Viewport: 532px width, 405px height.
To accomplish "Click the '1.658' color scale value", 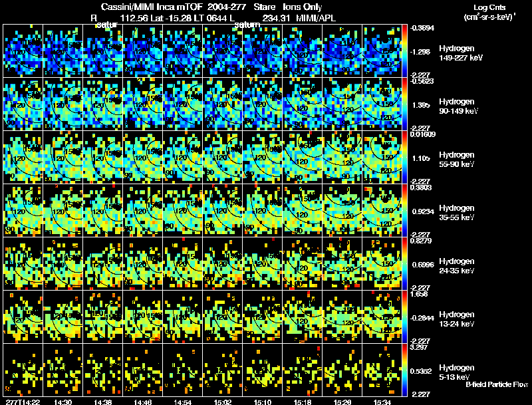I will point(419,294).
